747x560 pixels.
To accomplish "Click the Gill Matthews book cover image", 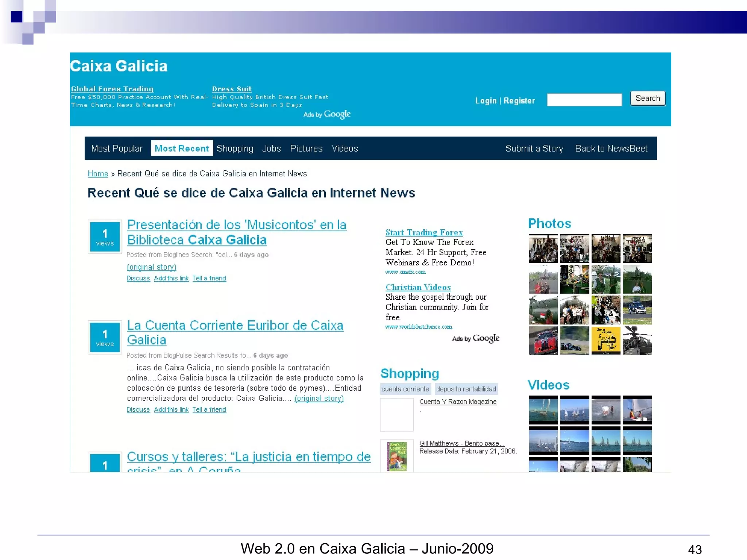I will [396, 456].
